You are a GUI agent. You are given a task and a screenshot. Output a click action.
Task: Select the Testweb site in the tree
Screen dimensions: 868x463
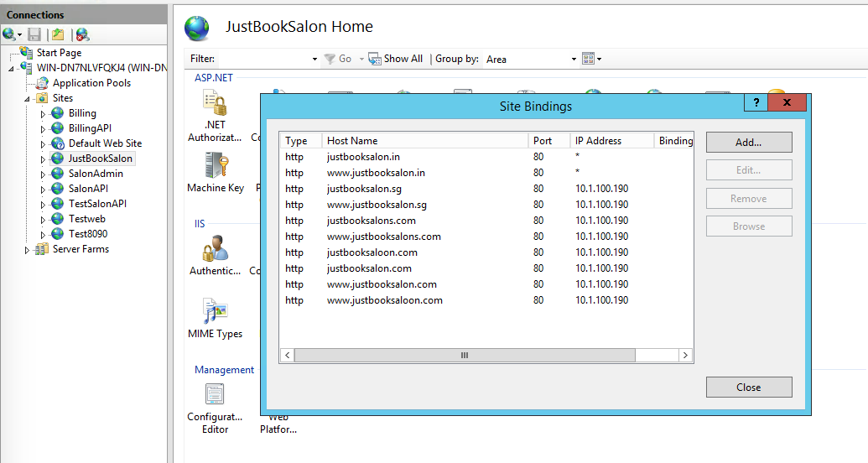tap(86, 219)
